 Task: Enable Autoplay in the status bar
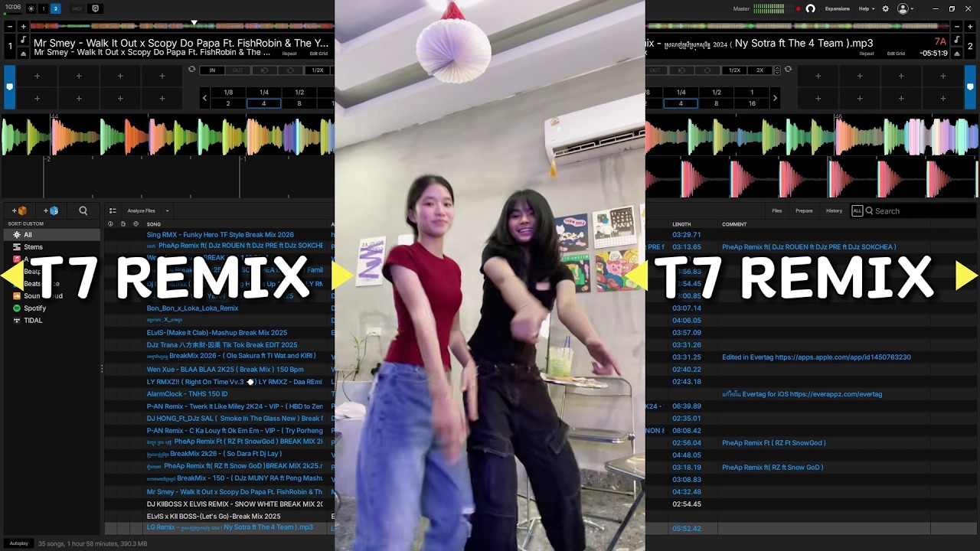coord(18,543)
